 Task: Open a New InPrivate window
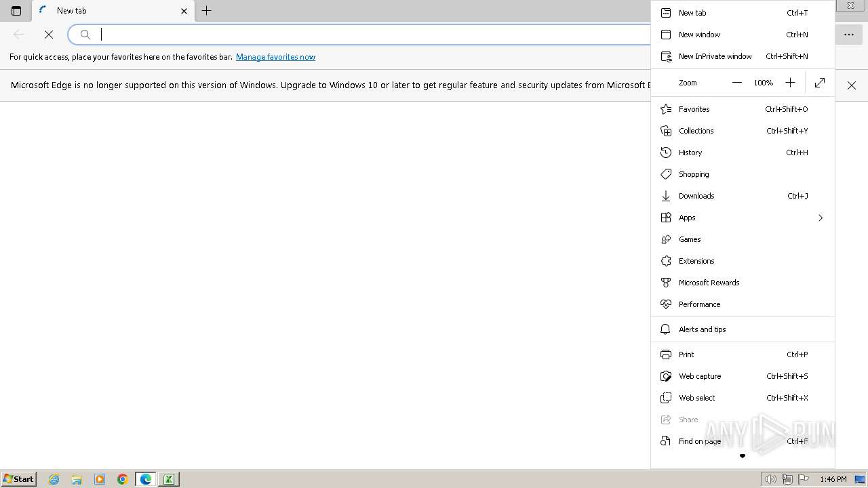[x=743, y=56]
